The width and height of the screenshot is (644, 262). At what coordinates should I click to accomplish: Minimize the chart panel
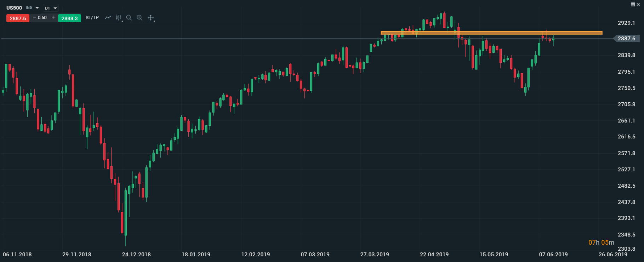(633, 4)
